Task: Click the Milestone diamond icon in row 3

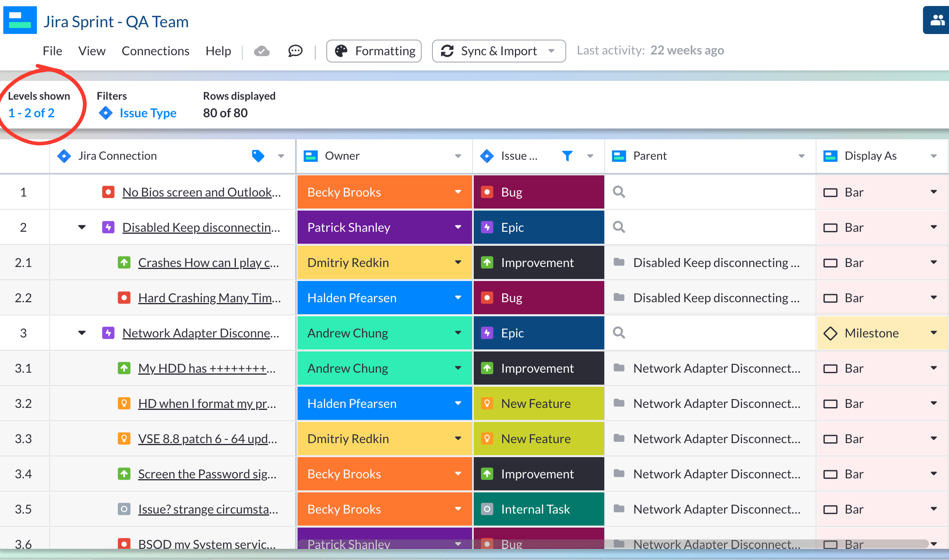Action: (x=830, y=333)
